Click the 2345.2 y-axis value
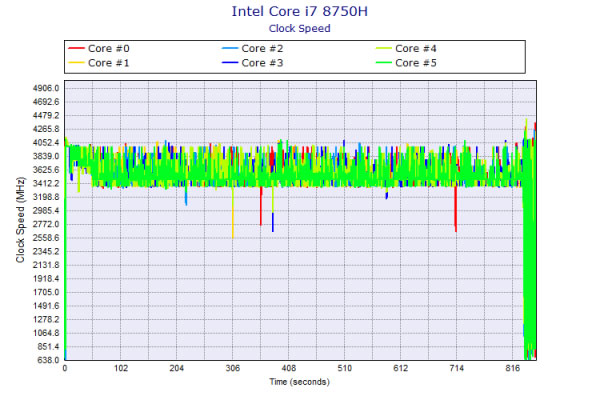The height and width of the screenshot is (400, 600). coord(46,251)
